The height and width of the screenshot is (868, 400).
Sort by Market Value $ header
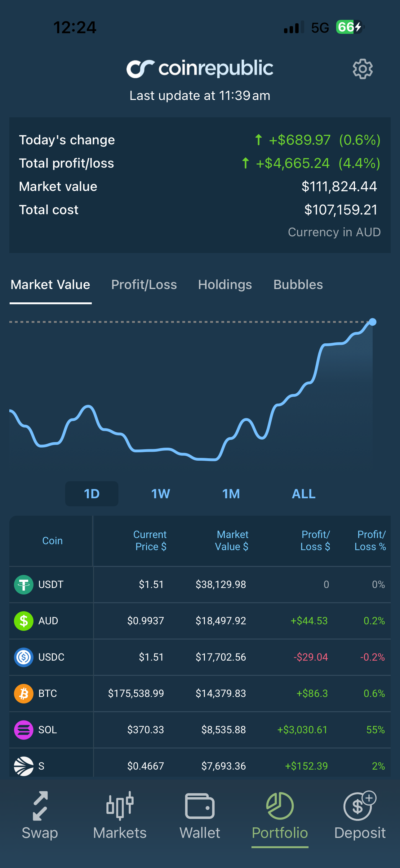(x=232, y=540)
